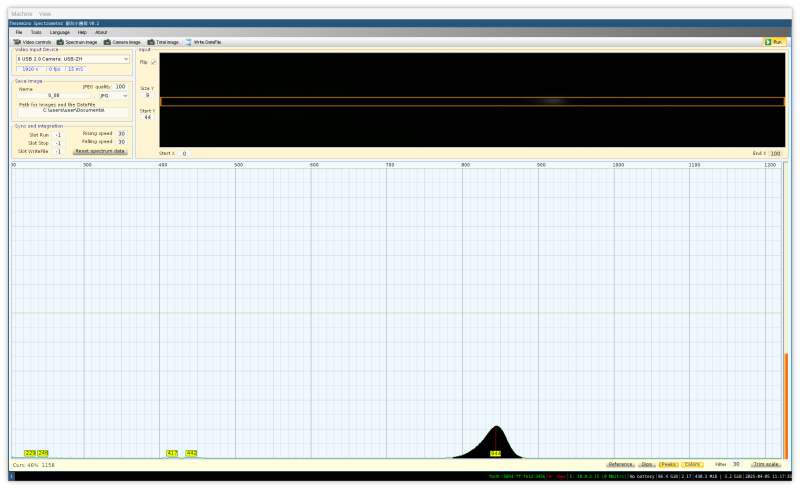The height and width of the screenshot is (489, 800).
Task: Click the Total image toolbar icon
Action: point(163,42)
